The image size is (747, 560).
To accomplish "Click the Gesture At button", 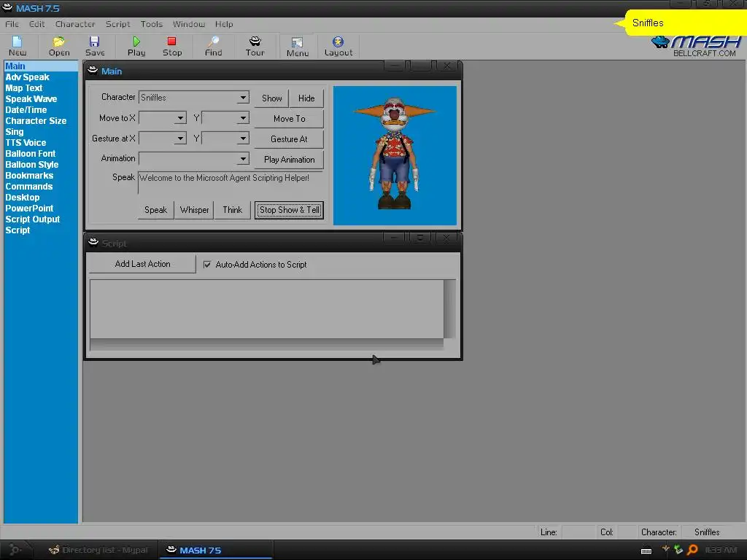I will click(x=289, y=139).
